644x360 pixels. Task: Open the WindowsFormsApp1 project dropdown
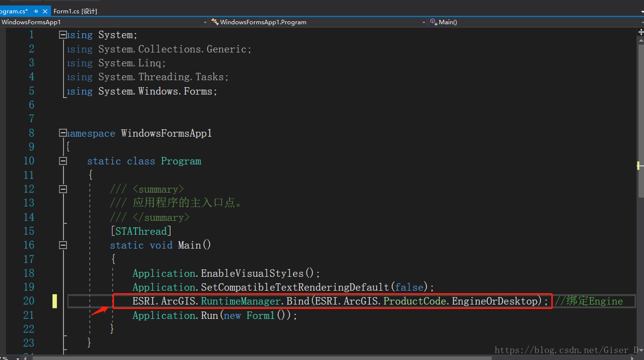(x=104, y=22)
